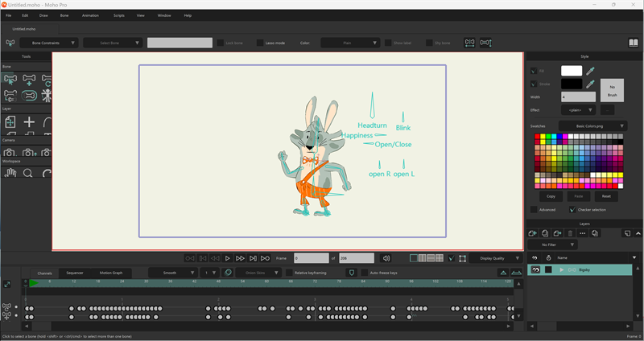644x341 pixels.
Task: Toggle Checker selection checkbox
Action: pos(572,210)
